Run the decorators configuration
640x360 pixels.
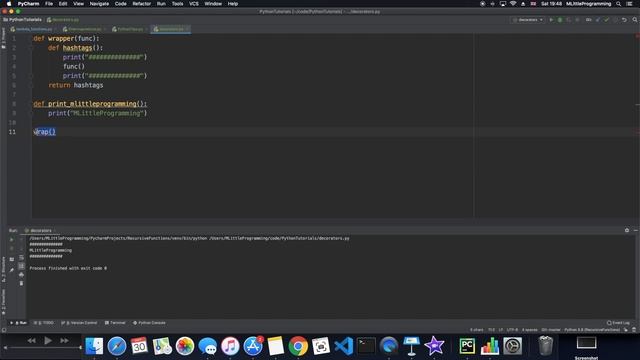(x=551, y=20)
